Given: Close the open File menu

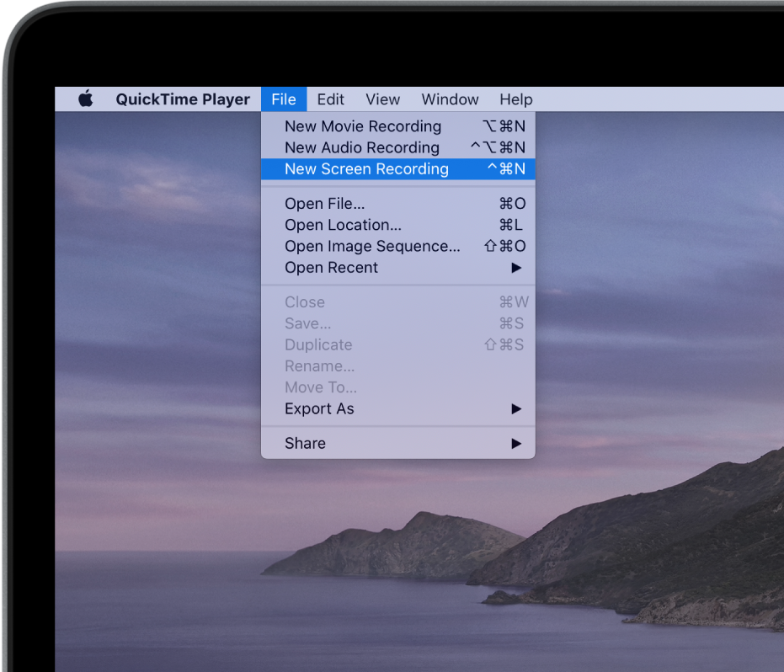Looking at the screenshot, I should 284,99.
